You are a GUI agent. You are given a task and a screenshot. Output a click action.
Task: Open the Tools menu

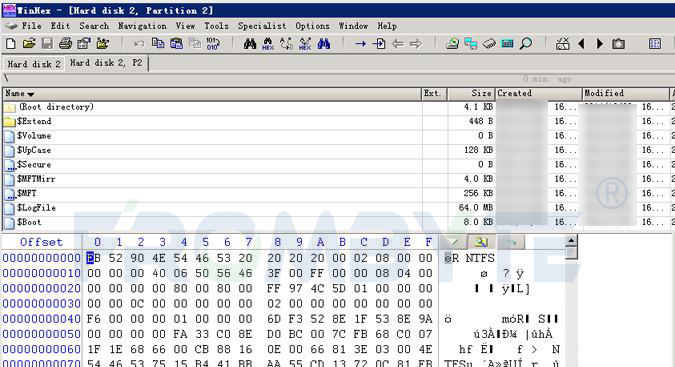point(216,26)
